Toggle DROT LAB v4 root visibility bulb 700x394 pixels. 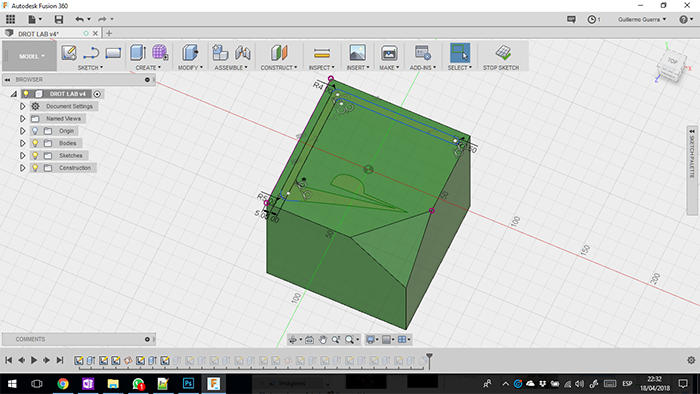click(26, 94)
